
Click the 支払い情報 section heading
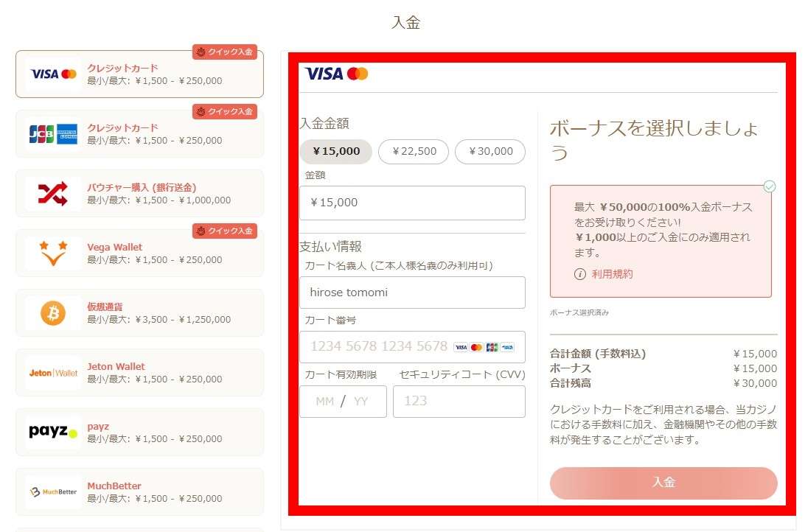(330, 246)
